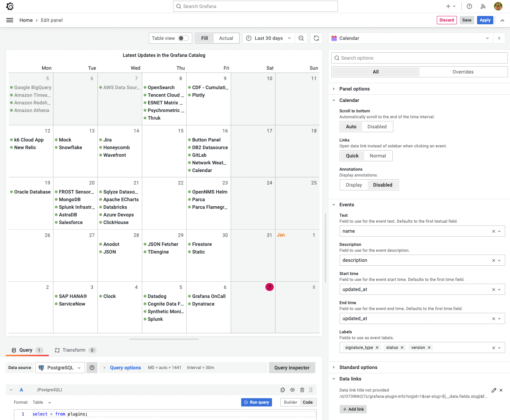The width and height of the screenshot is (510, 420).
Task: Run the SQL query
Action: (x=256, y=402)
